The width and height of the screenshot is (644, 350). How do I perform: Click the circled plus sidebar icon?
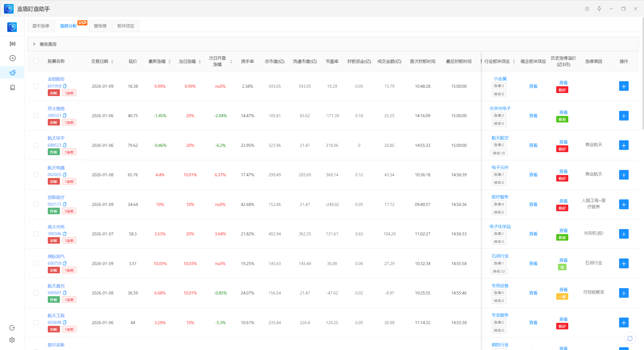(x=12, y=58)
